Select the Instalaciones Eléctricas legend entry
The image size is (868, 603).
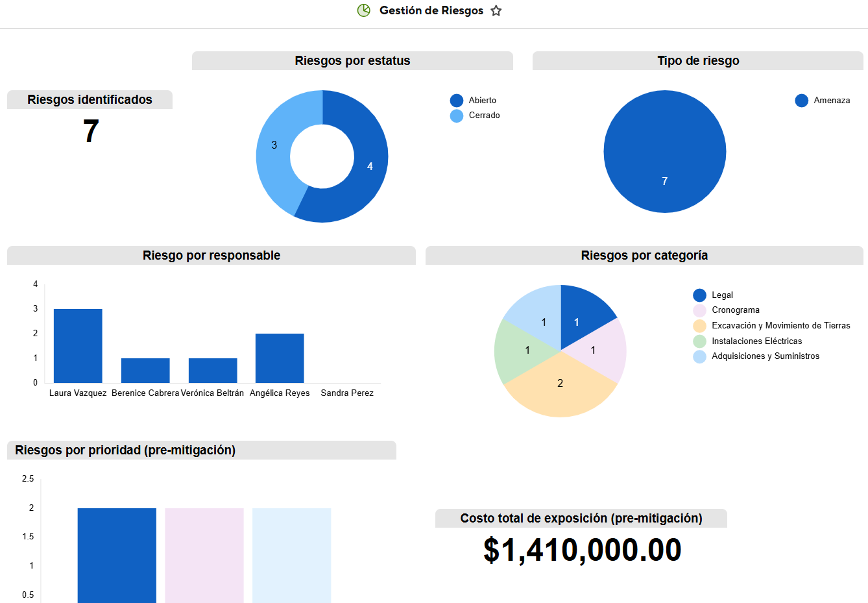coord(756,341)
